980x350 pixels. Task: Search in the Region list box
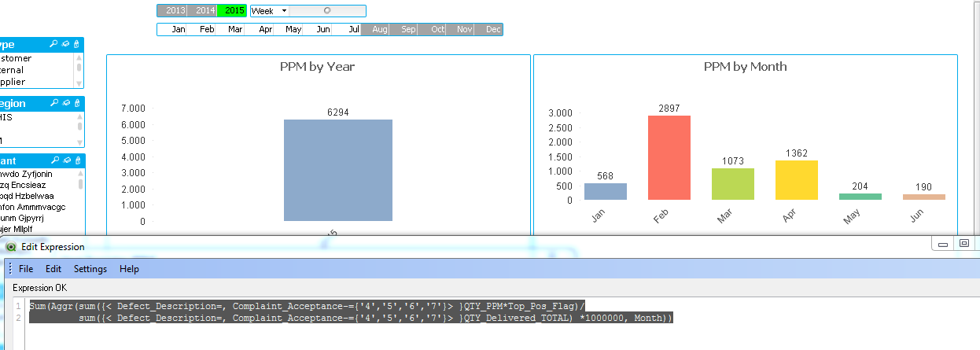[55, 103]
